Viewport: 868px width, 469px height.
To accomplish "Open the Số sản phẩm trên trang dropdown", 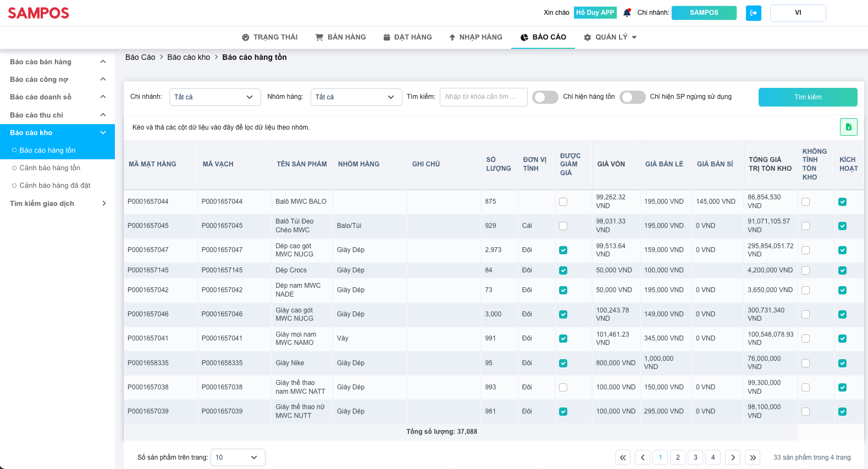I will point(237,457).
